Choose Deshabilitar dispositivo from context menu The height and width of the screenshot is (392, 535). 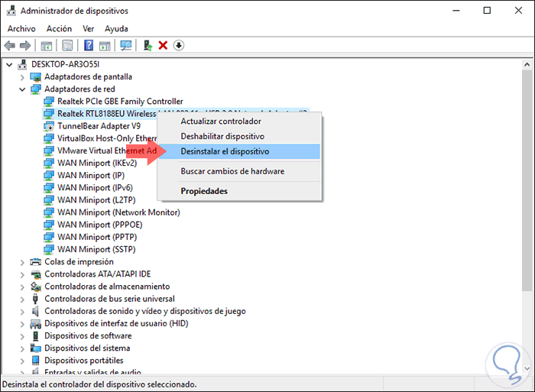(238, 136)
